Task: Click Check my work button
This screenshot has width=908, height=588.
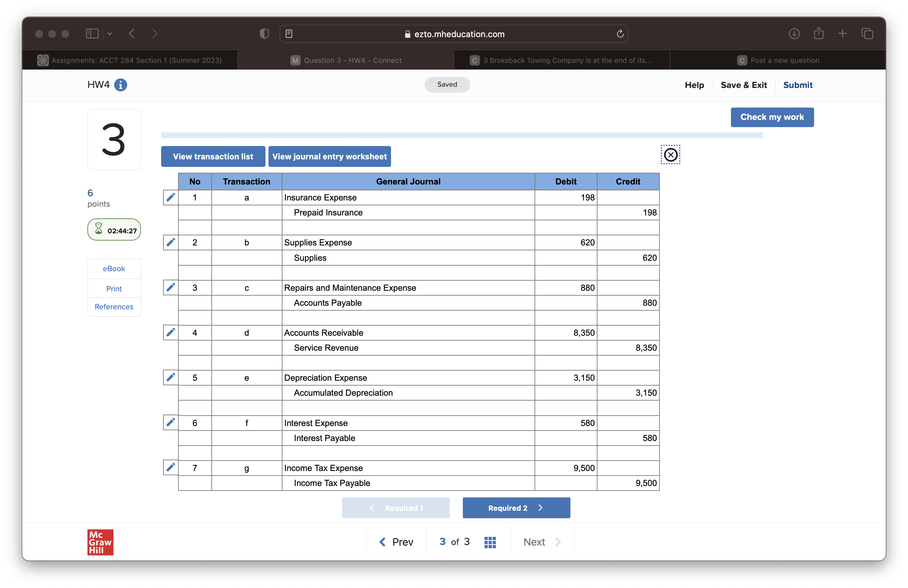Action: point(772,117)
